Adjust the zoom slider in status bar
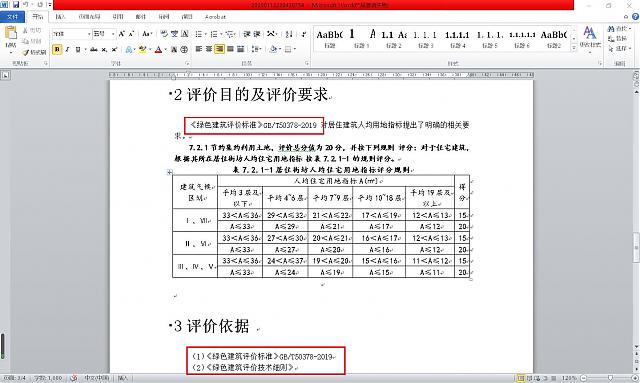The height and width of the screenshot is (383, 640). pyautogui.click(x=610, y=379)
